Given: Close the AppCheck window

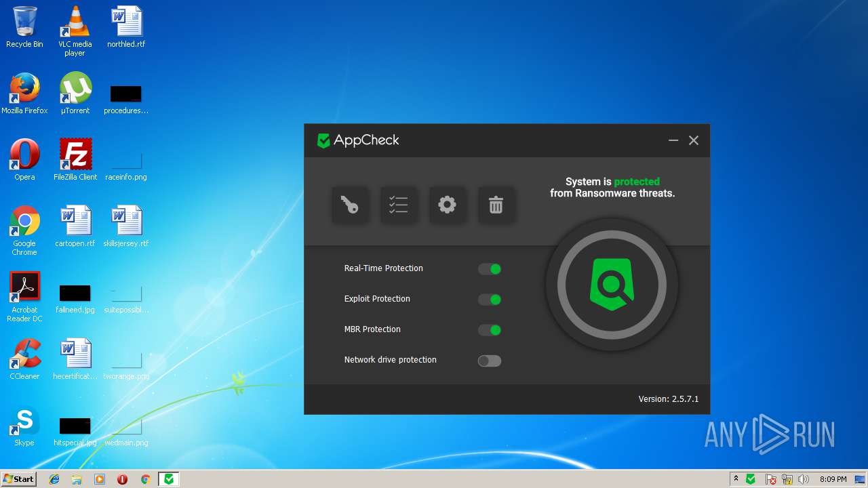Looking at the screenshot, I should [x=694, y=140].
